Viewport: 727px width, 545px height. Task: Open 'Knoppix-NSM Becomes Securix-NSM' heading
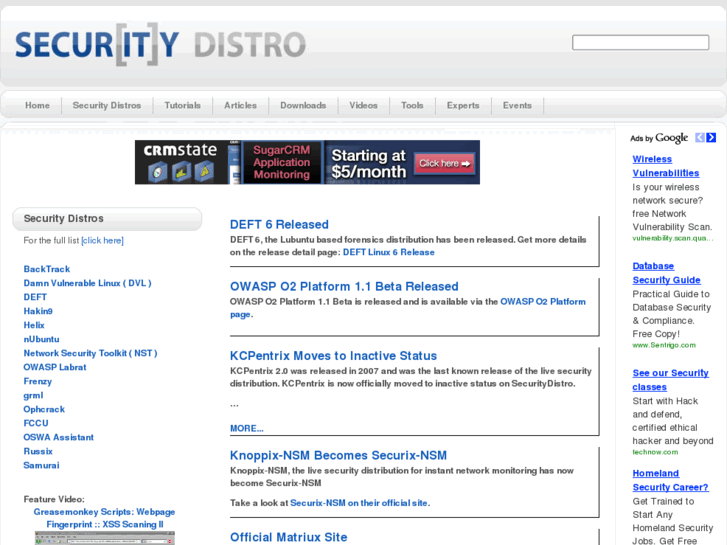pyautogui.click(x=338, y=455)
